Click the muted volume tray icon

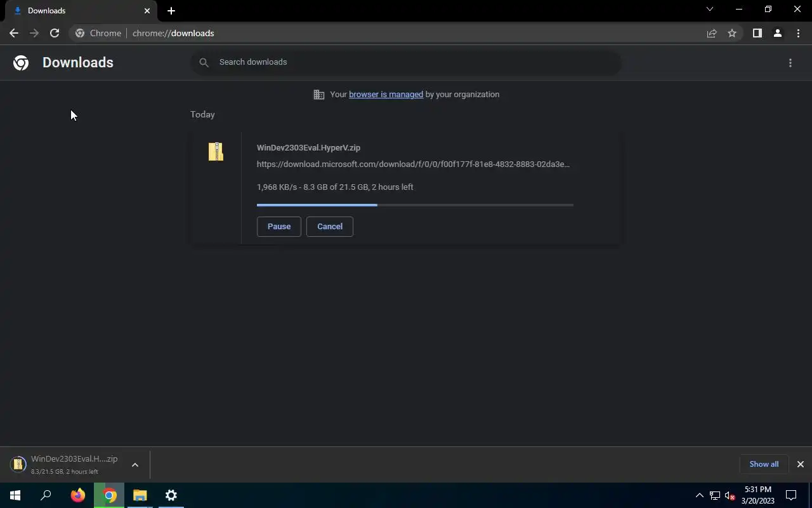coord(730,496)
